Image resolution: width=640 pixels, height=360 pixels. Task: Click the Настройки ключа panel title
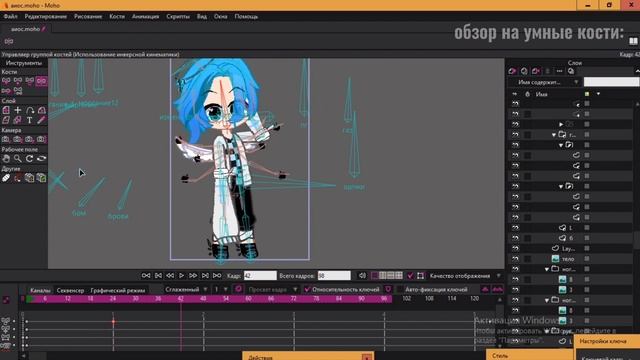[x=603, y=341]
